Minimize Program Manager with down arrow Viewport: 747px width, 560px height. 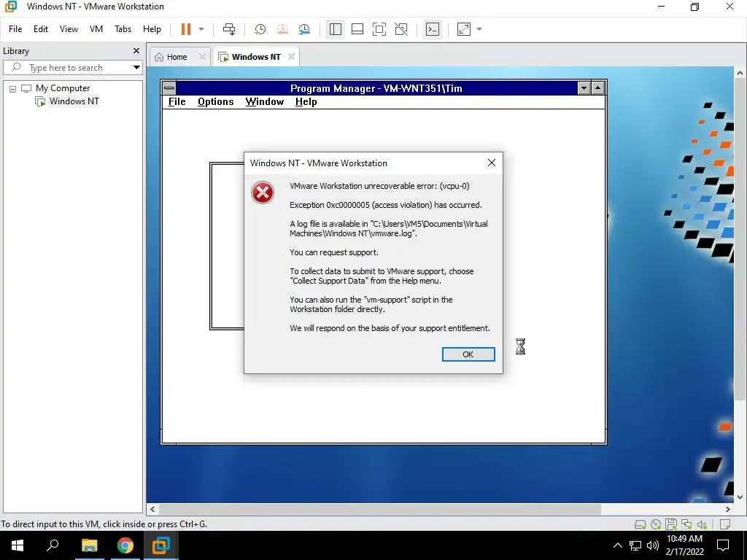pos(584,88)
